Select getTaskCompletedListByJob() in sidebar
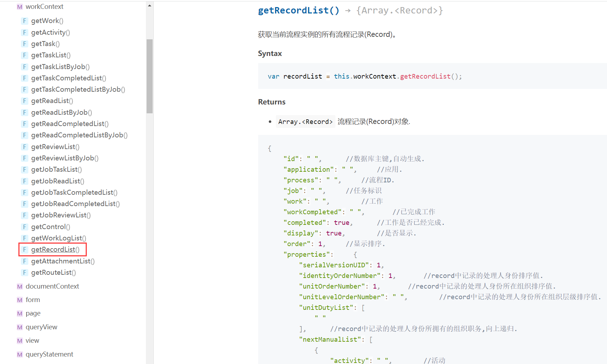 click(x=78, y=90)
